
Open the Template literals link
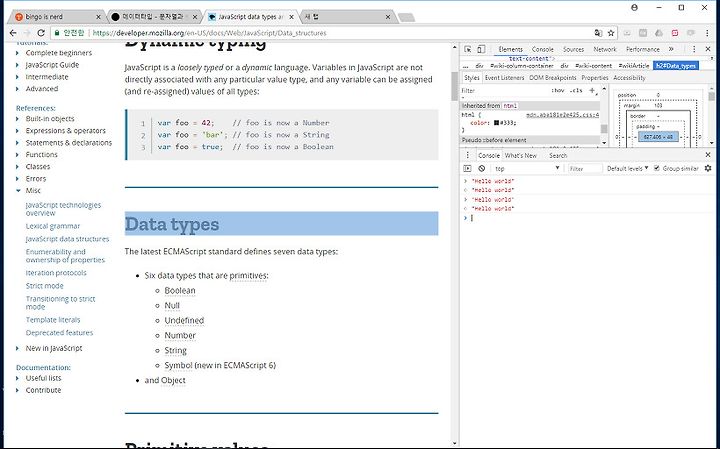click(x=53, y=320)
